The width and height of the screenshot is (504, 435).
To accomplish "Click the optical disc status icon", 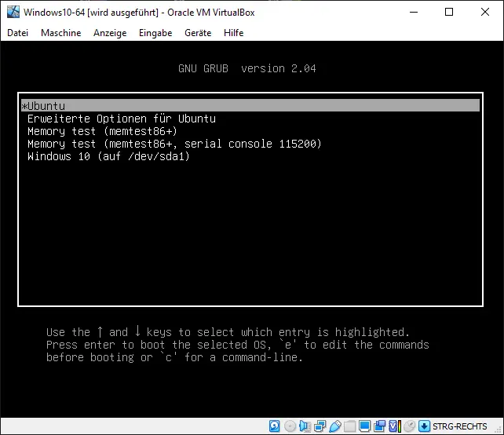I will (x=290, y=426).
